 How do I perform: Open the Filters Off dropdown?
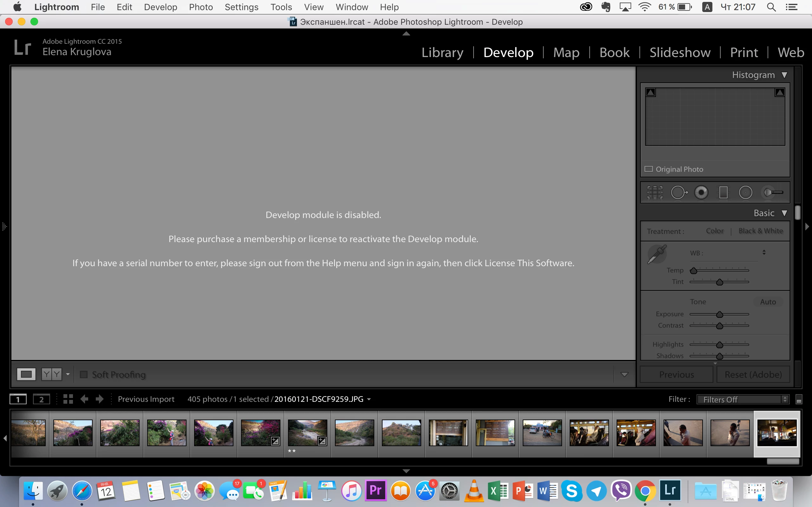(743, 399)
